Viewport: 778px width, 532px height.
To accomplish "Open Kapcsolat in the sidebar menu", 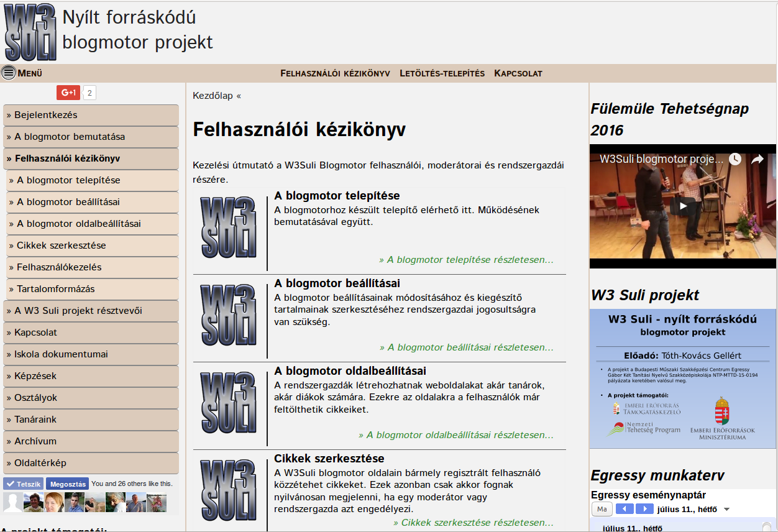I will pyautogui.click(x=91, y=332).
